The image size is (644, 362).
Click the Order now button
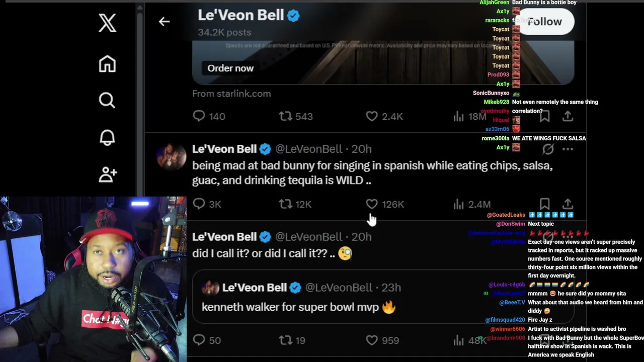(x=230, y=68)
